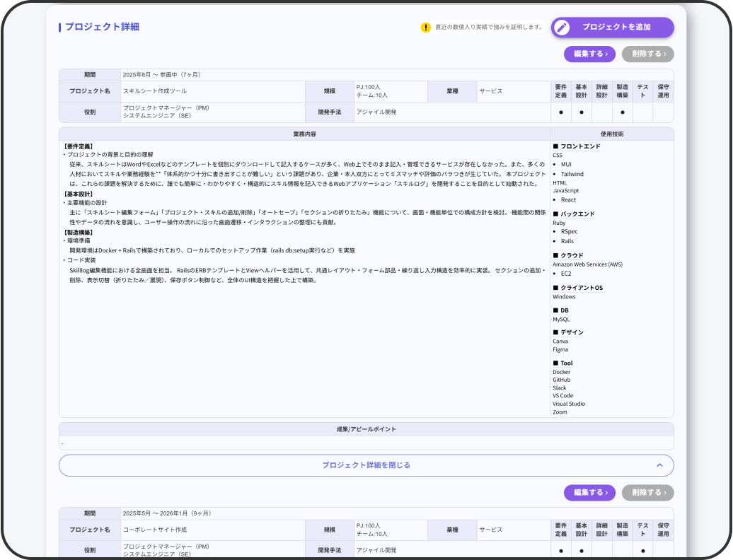This screenshot has width=733, height=560.
Task: Click the React item under JavaScript
Action: tap(568, 200)
